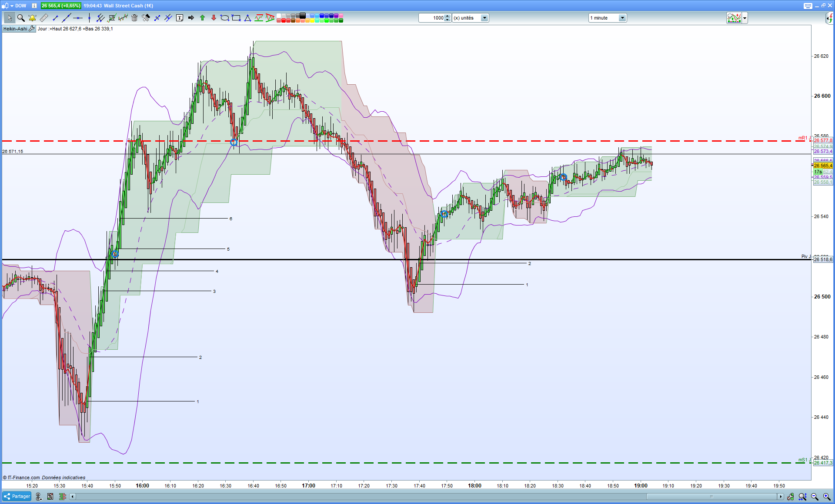
Task: Select the red down arrow tool
Action: pyautogui.click(x=214, y=18)
